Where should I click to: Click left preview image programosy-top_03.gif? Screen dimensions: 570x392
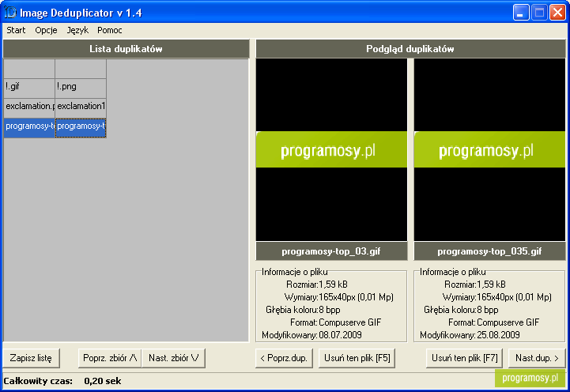pyautogui.click(x=331, y=149)
